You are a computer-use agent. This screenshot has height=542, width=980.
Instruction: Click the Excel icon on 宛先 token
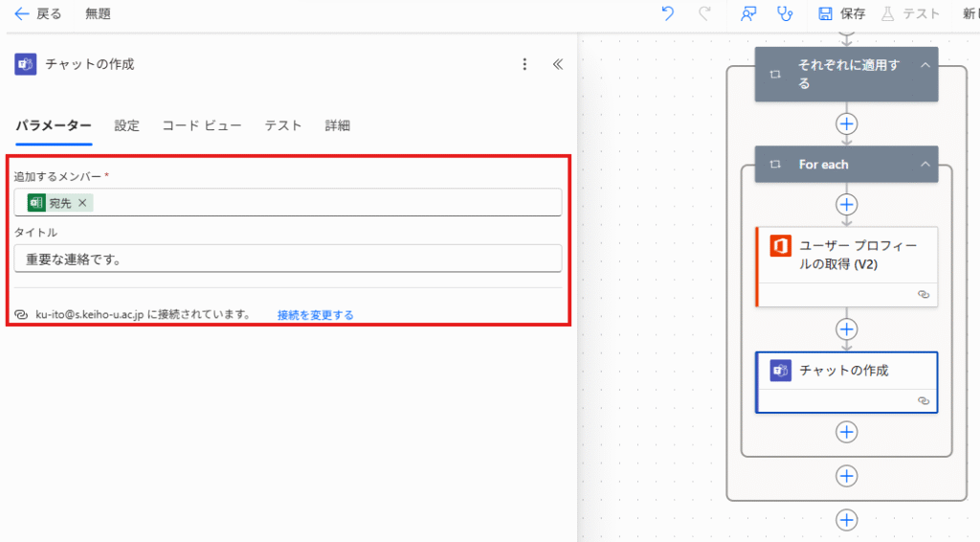point(36,203)
